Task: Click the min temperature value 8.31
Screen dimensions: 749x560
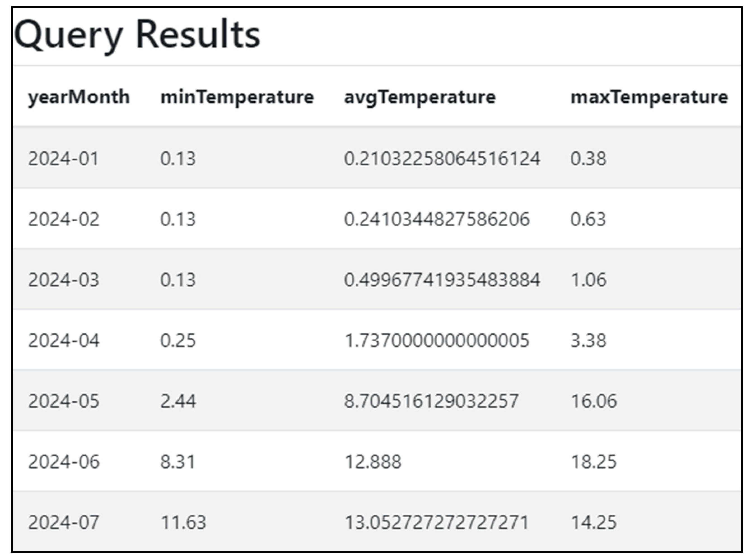Action: click(178, 462)
